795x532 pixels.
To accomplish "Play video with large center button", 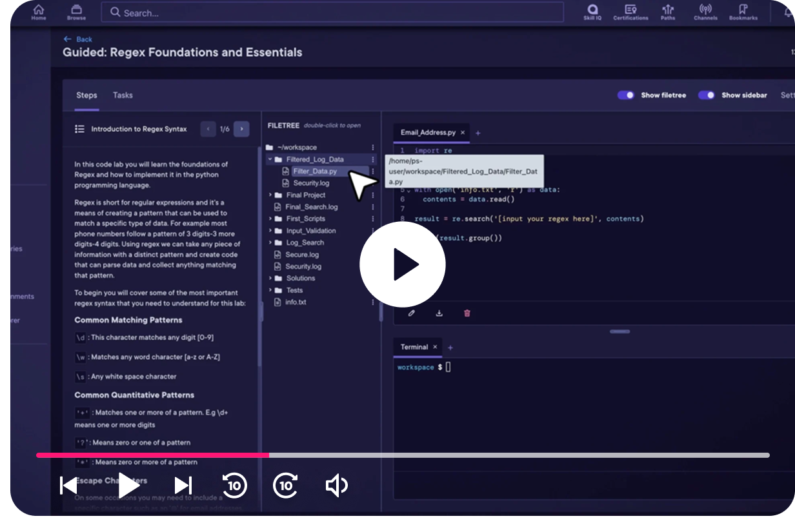I will (x=403, y=264).
